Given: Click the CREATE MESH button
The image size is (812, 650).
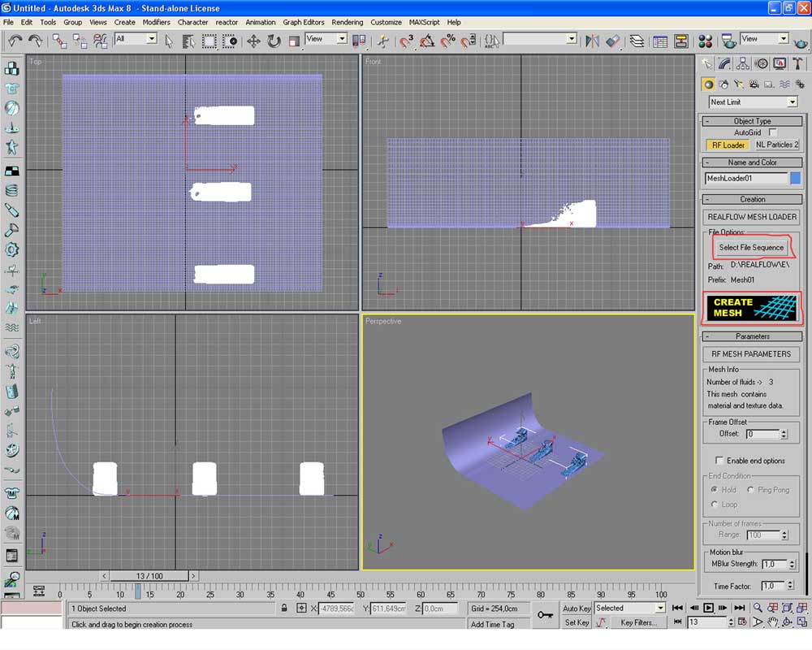Looking at the screenshot, I should point(751,307).
